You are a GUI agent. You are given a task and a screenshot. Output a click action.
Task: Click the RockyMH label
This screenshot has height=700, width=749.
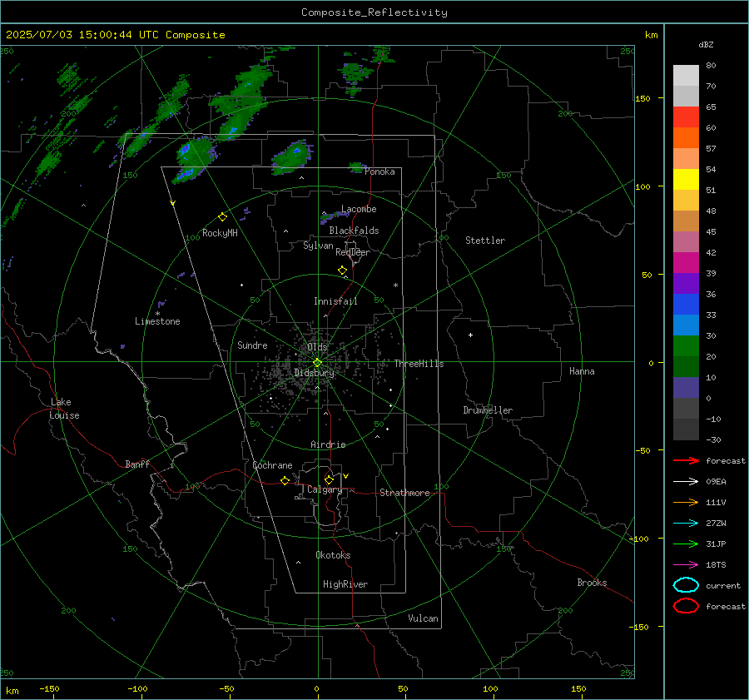220,233
